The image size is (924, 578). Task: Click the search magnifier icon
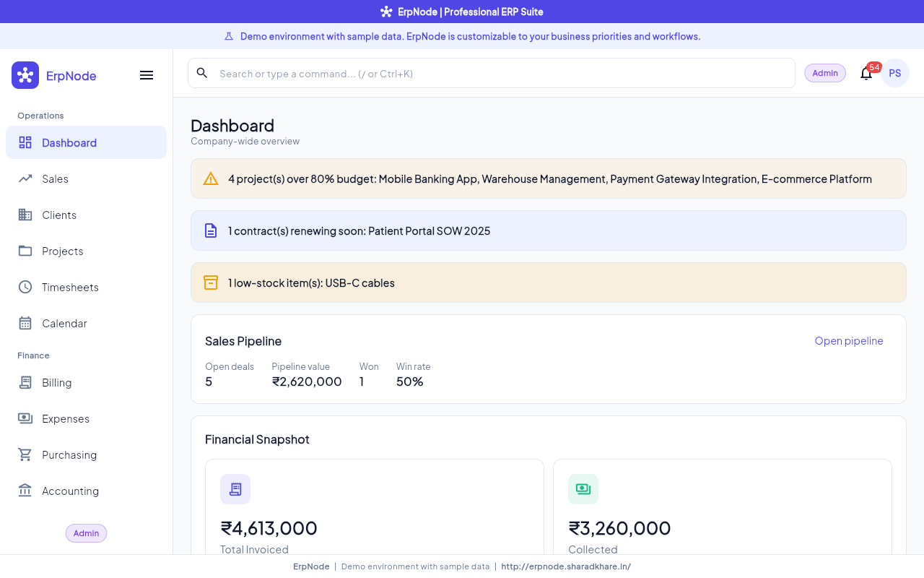202,73
